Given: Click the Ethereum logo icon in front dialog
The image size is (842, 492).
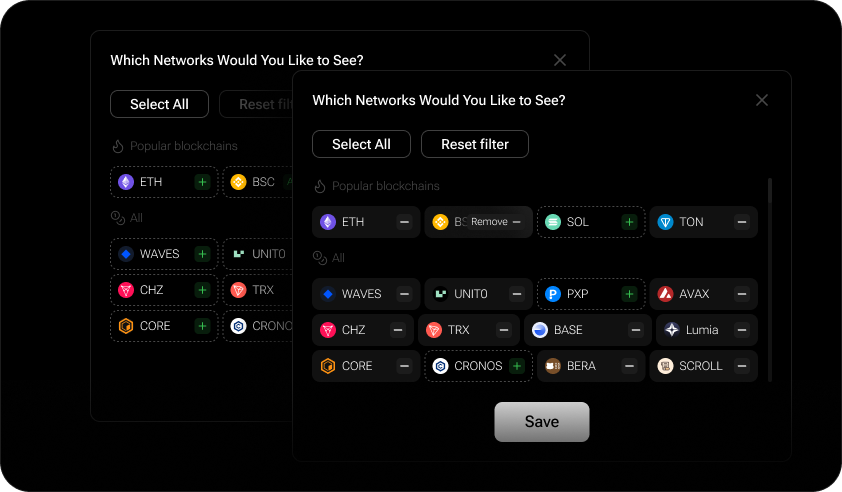Looking at the screenshot, I should [x=327, y=222].
